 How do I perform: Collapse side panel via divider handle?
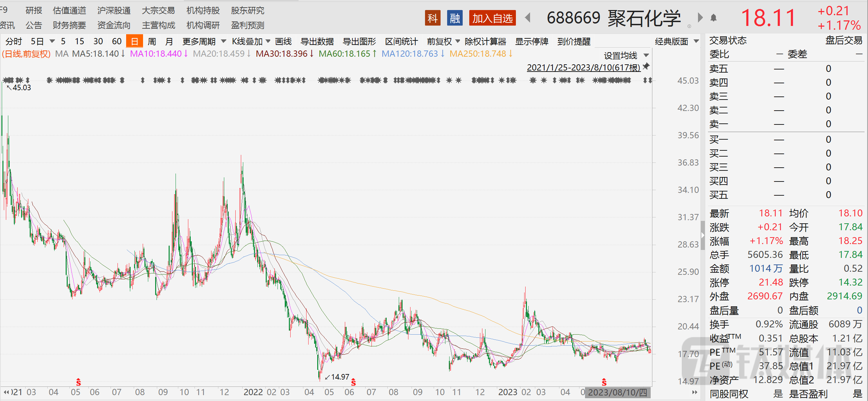click(x=702, y=235)
